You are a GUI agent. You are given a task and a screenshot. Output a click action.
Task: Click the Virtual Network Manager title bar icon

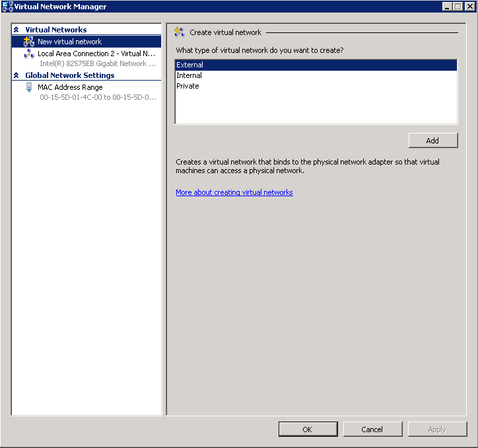7,7
